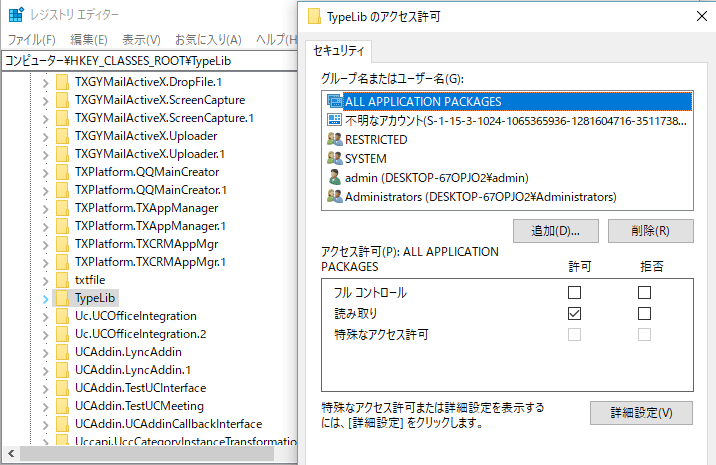Click the left arrow of horizontal scrollbar
Screen dimensions: 716x465
11,454
